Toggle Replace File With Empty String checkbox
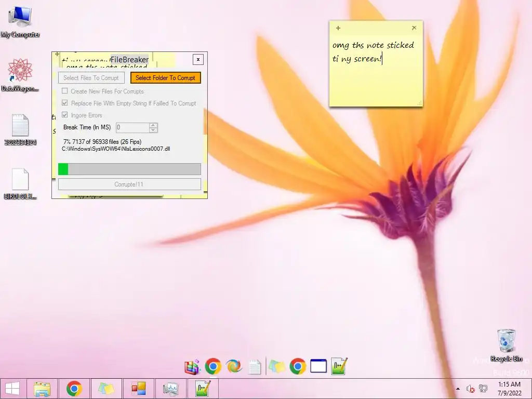The image size is (532, 399). pyautogui.click(x=65, y=103)
